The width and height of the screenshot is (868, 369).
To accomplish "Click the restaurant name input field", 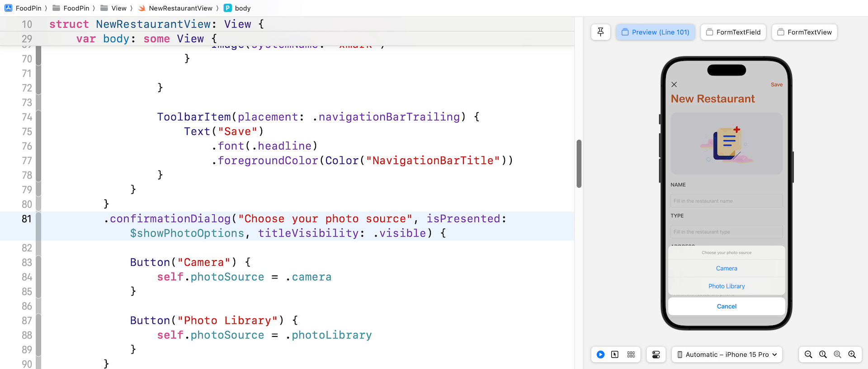I will 726,201.
